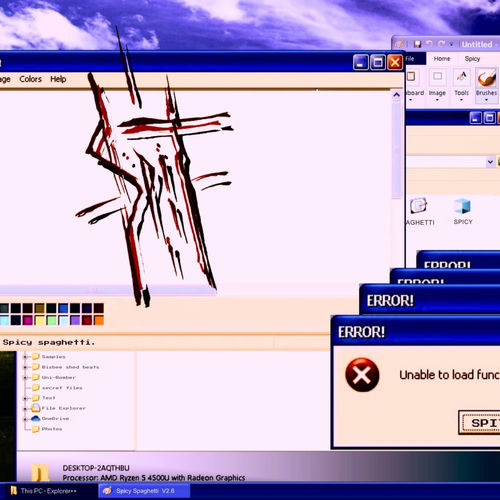
Task: Select the orange color swatch
Action: pos(99,320)
